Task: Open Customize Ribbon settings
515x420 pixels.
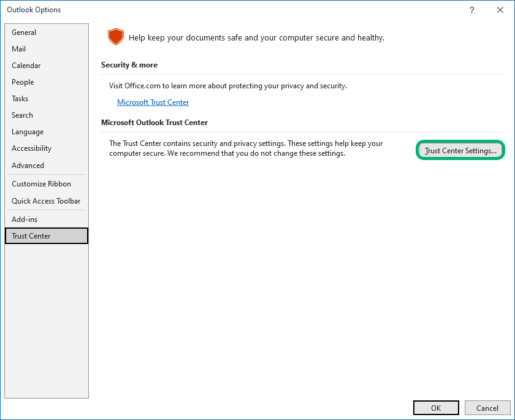Action: [x=47, y=184]
